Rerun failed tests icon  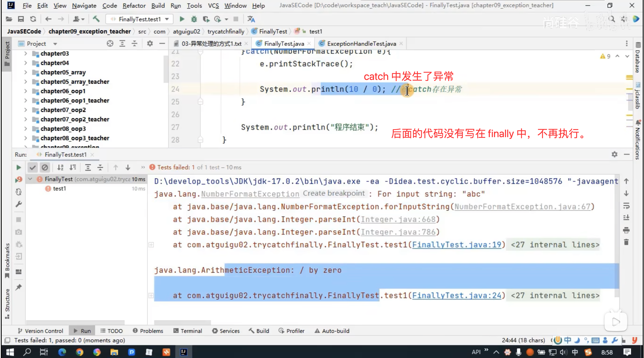(18, 179)
